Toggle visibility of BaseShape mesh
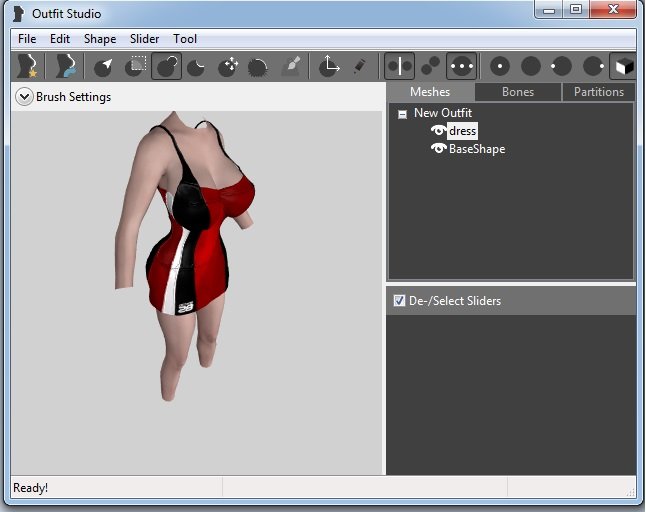Image resolution: width=646 pixels, height=512 pixels. (x=438, y=149)
